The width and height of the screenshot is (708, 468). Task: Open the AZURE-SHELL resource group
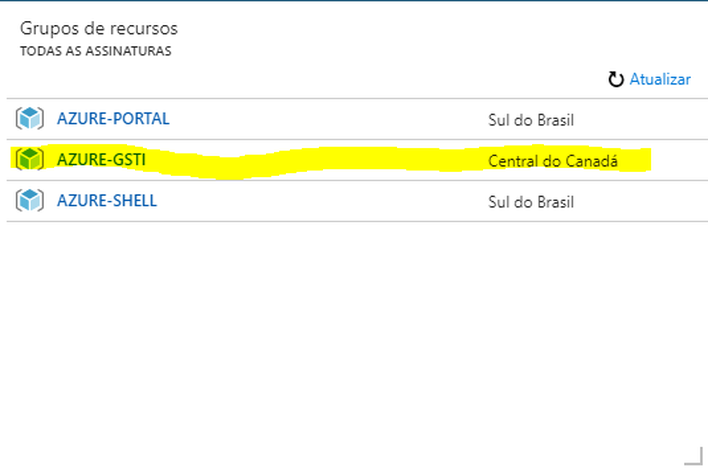(x=107, y=201)
